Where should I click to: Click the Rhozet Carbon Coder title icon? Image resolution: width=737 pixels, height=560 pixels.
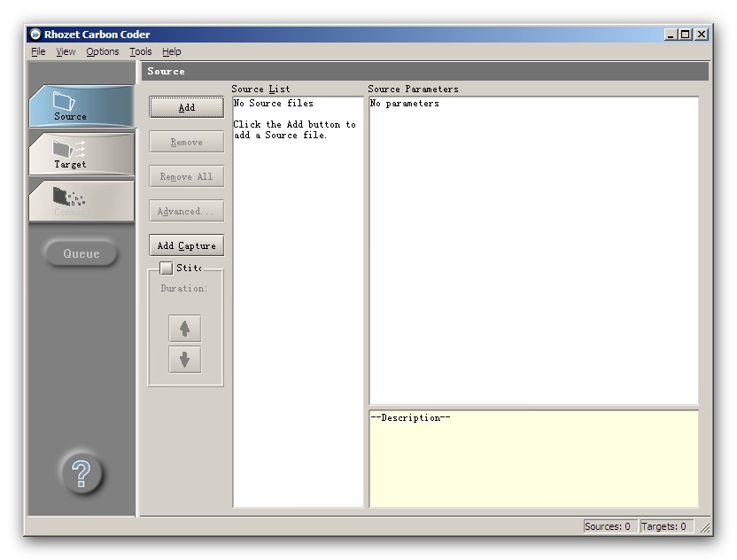tap(35, 35)
